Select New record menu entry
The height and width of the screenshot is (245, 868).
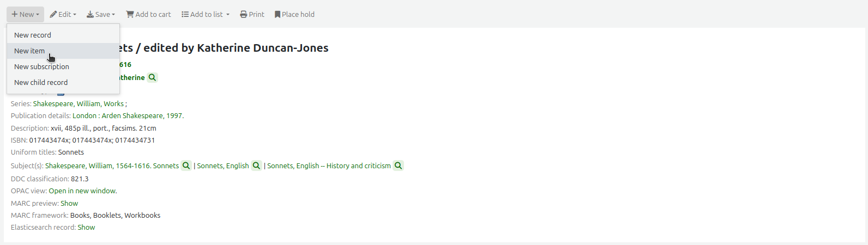33,35
